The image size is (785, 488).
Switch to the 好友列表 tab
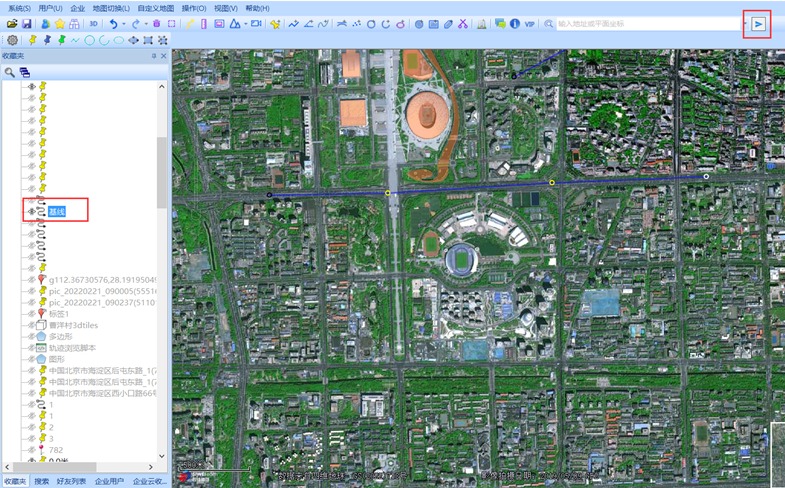71,481
